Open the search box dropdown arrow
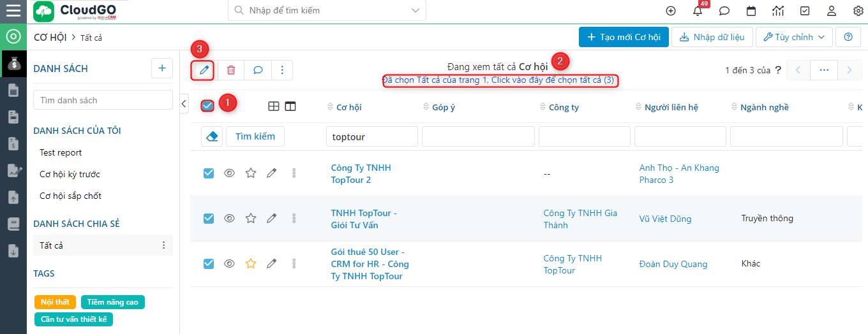This screenshot has width=868, height=334. [415, 11]
